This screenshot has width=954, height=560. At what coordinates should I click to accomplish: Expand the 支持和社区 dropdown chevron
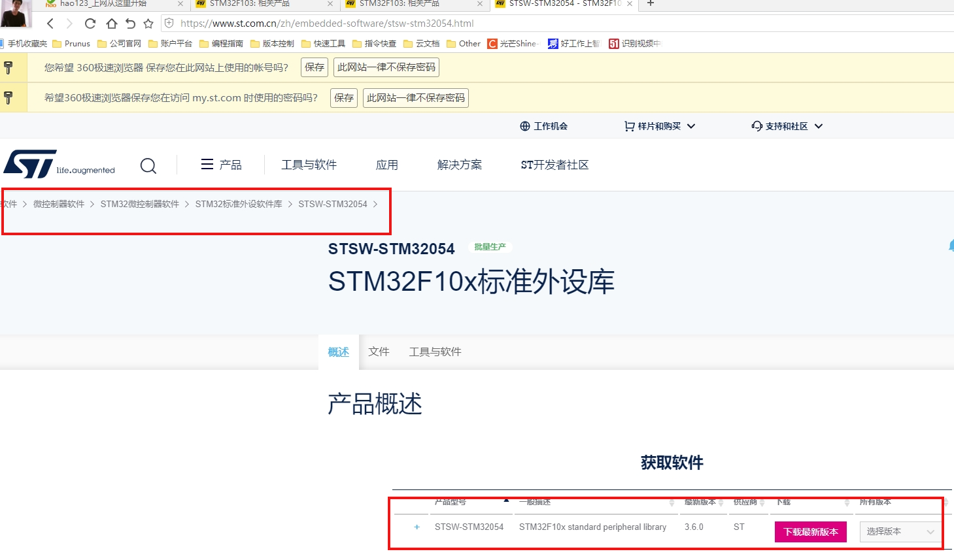pyautogui.click(x=818, y=126)
